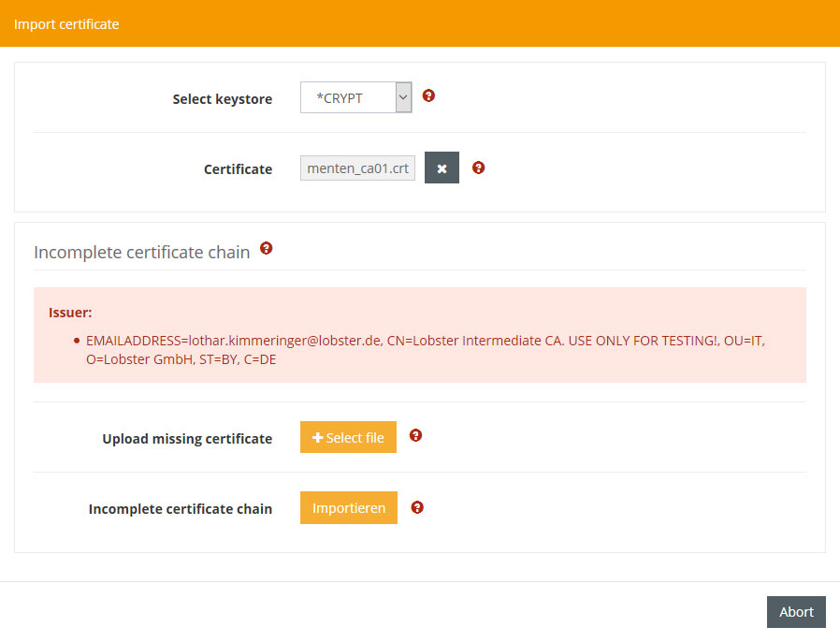Click the Upload missing certificate label

187,438
